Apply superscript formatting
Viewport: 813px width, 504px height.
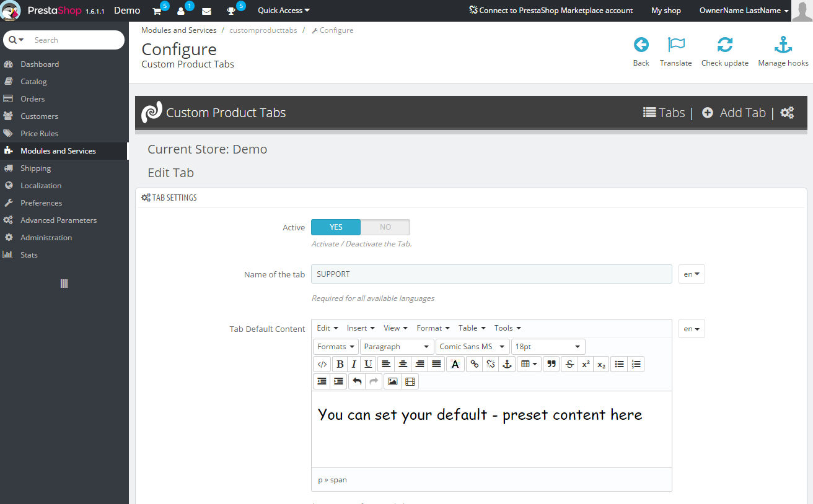coord(586,364)
